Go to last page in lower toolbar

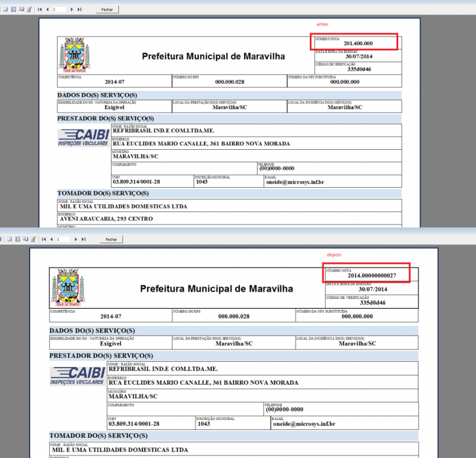[x=84, y=239]
